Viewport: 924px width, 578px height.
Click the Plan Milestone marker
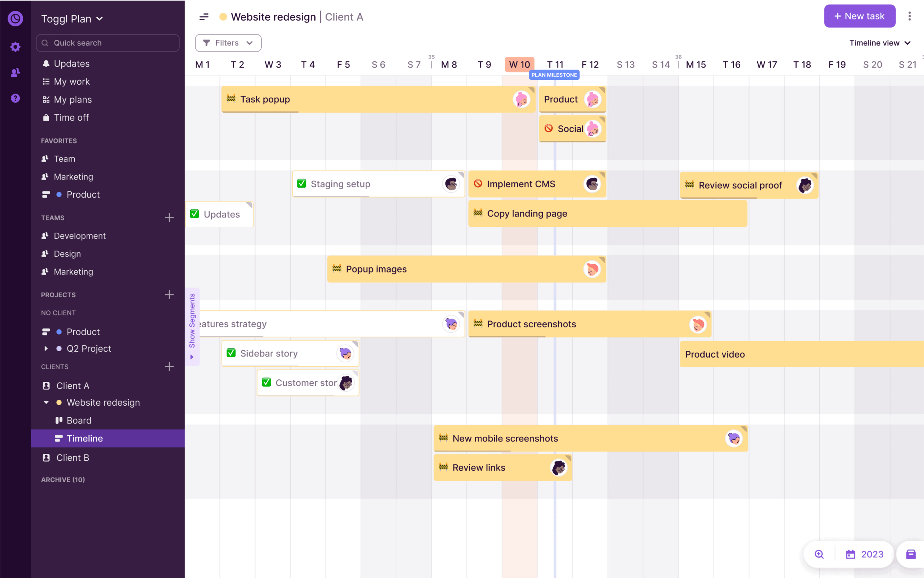pyautogui.click(x=554, y=75)
